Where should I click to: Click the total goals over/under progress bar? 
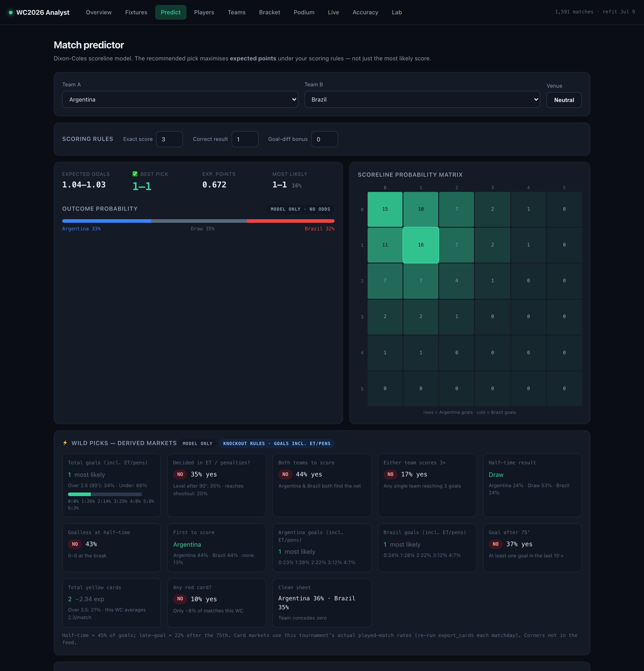click(x=105, y=494)
